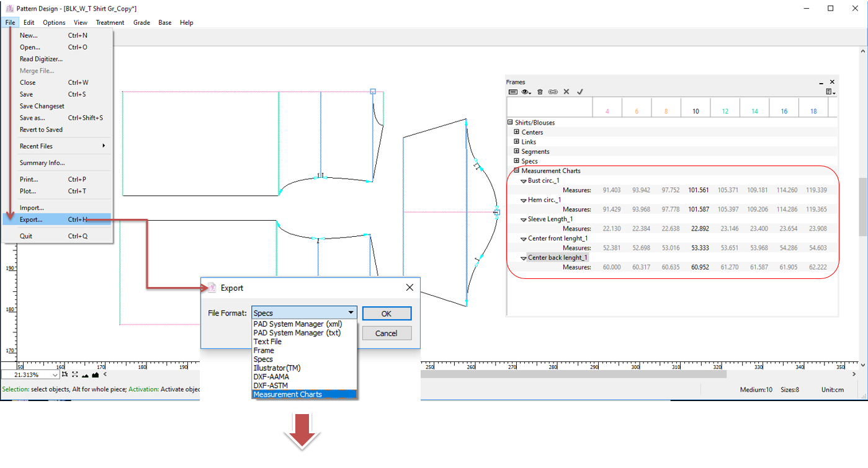Click the trash icon in Frames toolbar
868x468 pixels.
(540, 92)
